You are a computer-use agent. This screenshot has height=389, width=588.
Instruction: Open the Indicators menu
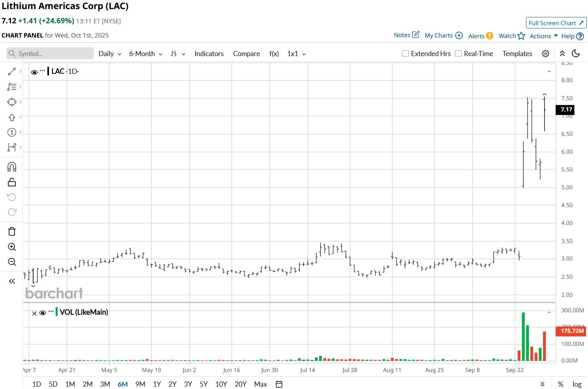click(209, 54)
